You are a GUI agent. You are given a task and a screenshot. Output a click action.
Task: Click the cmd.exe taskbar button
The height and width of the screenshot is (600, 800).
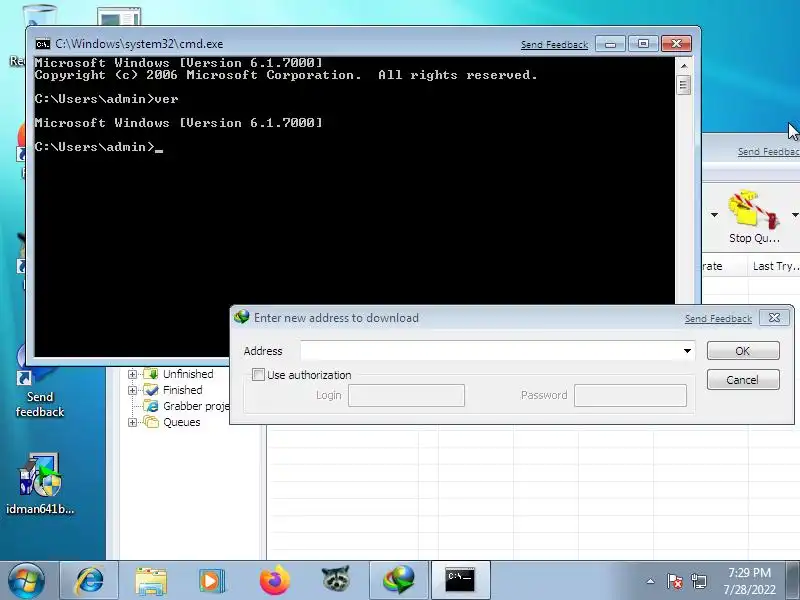(x=460, y=581)
